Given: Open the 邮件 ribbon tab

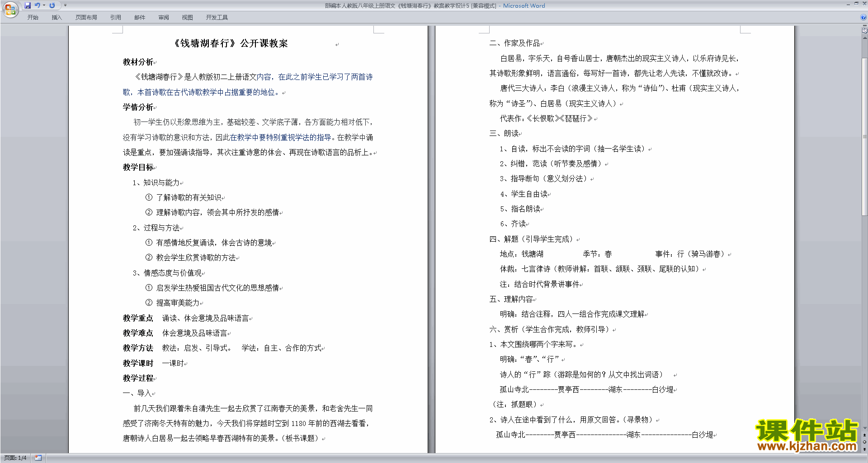Looking at the screenshot, I should point(140,18).
